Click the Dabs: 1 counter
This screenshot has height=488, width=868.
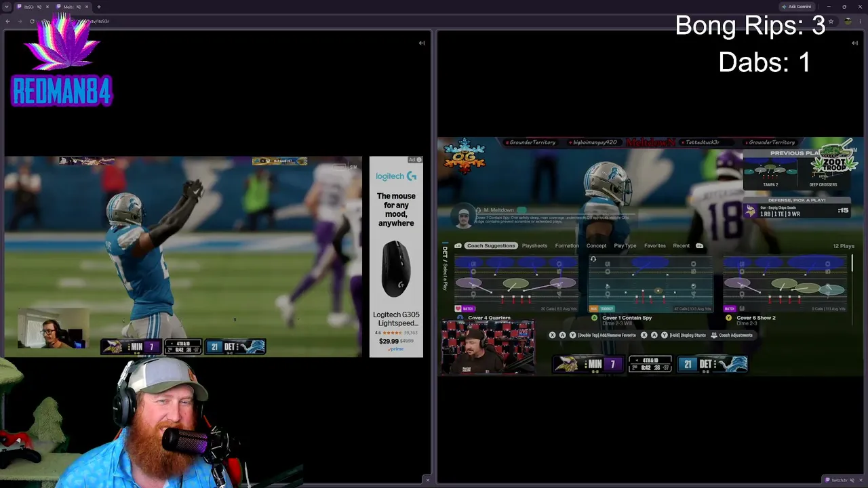pyautogui.click(x=764, y=62)
